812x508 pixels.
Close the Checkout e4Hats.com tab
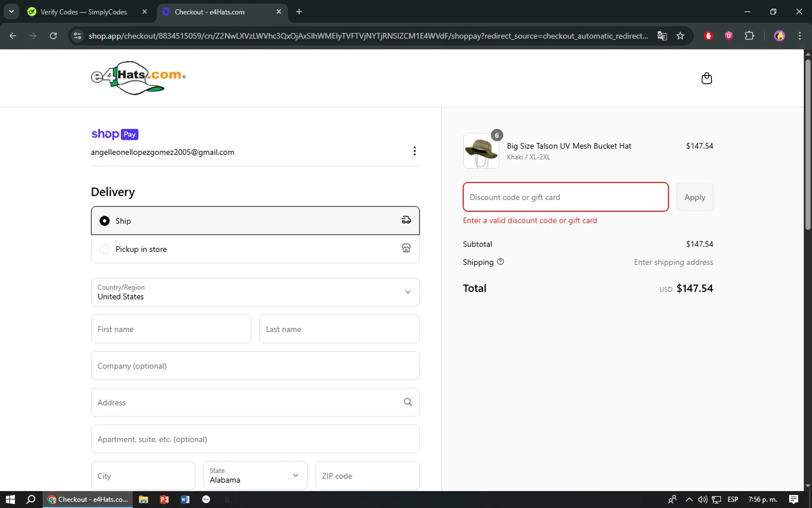coord(279,12)
